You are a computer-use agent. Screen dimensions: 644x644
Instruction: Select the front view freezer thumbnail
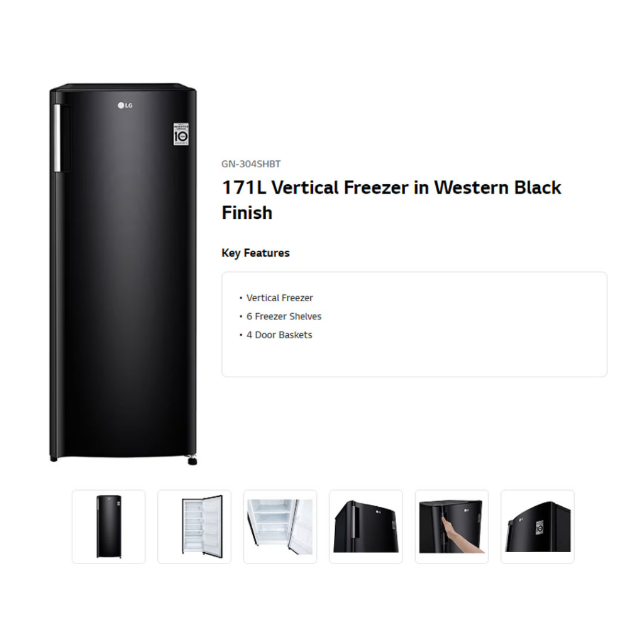pos(108,526)
